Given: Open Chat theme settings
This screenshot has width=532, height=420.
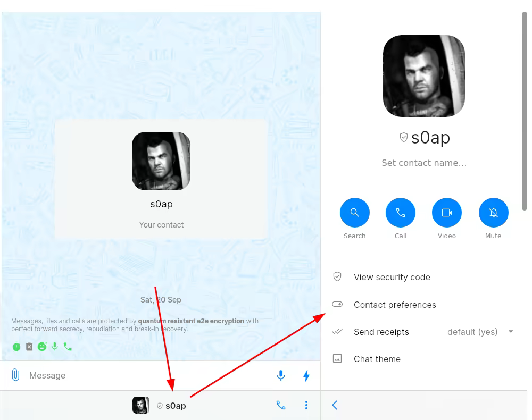Looking at the screenshot, I should 423,359.
